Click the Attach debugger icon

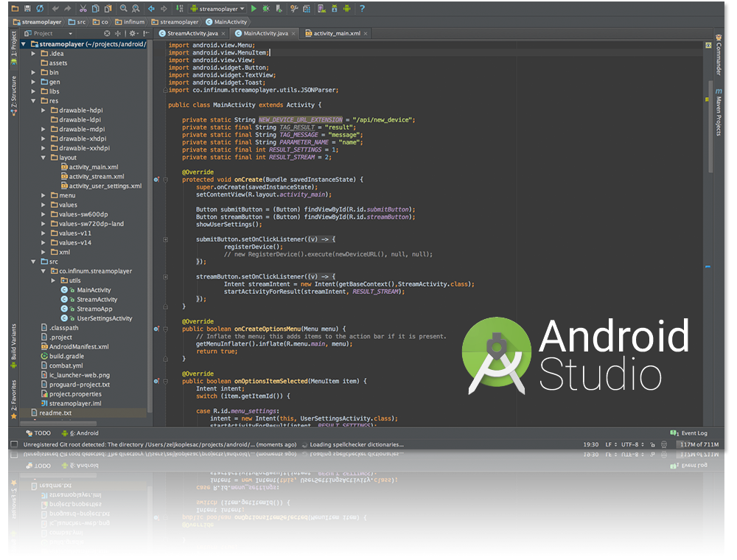click(279, 8)
